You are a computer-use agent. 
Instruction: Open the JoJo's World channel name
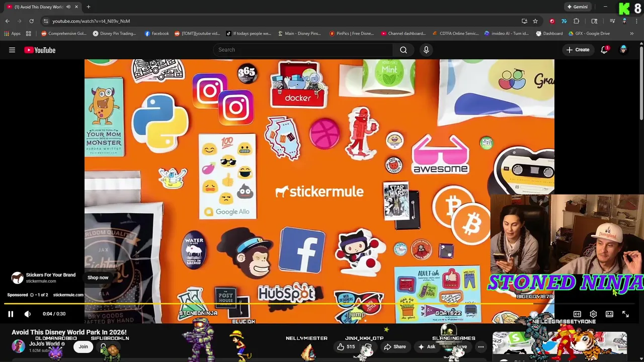(44, 344)
